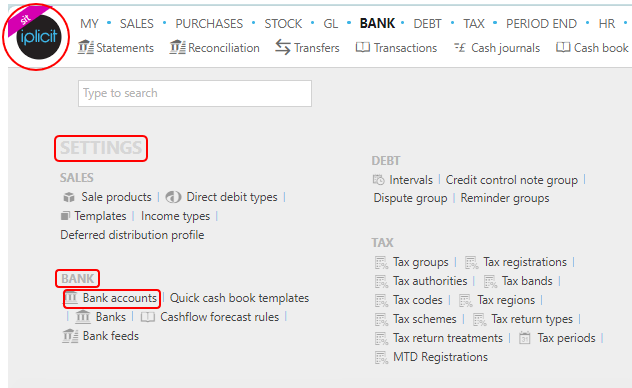
Task: Open the DEBT menu
Action: (427, 24)
